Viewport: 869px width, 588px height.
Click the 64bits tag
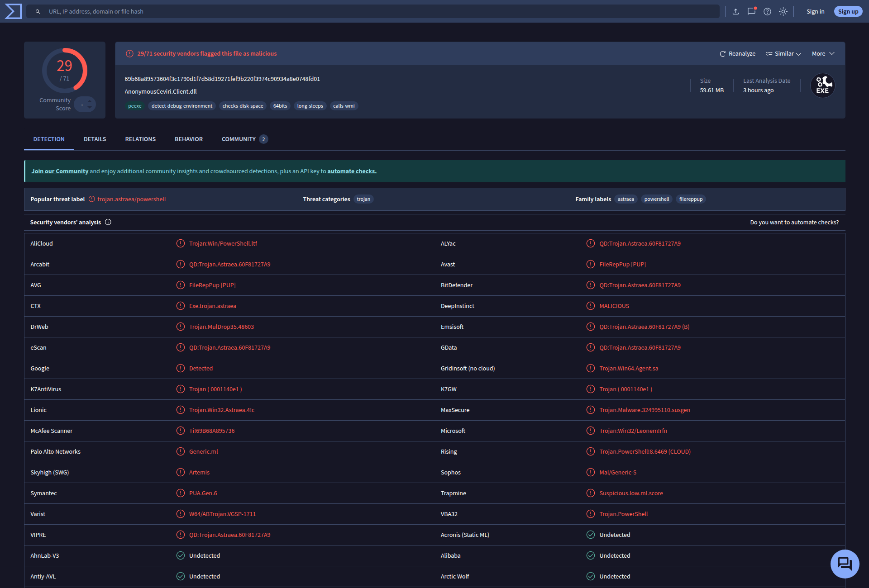pyautogui.click(x=280, y=106)
